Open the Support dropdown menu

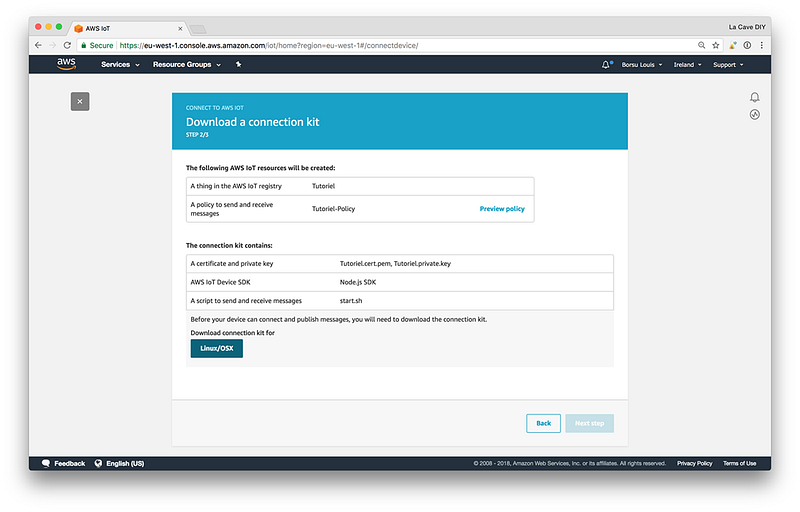728,65
